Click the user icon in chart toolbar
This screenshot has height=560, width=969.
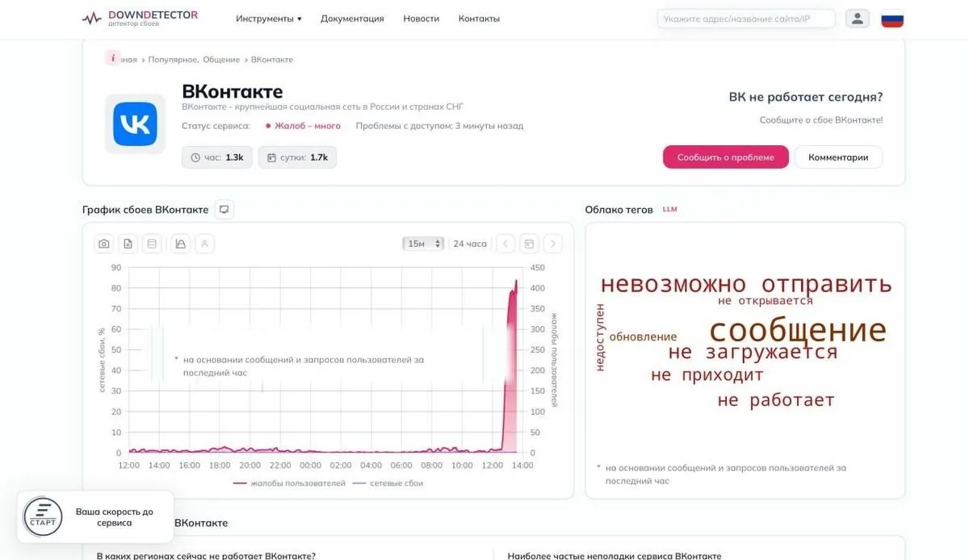[204, 244]
